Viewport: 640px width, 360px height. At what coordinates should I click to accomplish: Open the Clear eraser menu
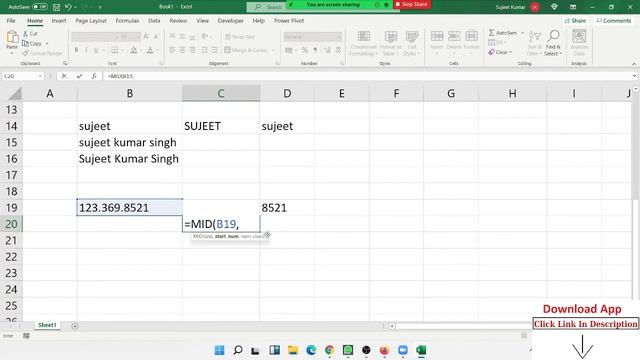point(500,52)
